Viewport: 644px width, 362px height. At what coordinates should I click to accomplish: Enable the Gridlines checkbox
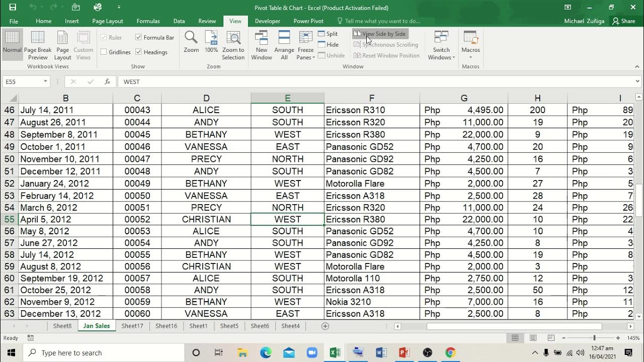[x=104, y=52]
